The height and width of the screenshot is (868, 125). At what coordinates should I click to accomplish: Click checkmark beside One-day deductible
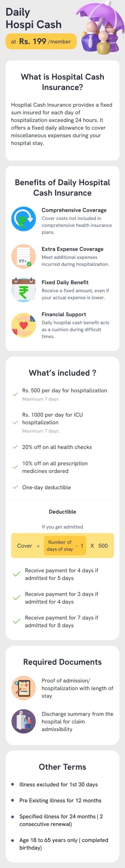15,487
